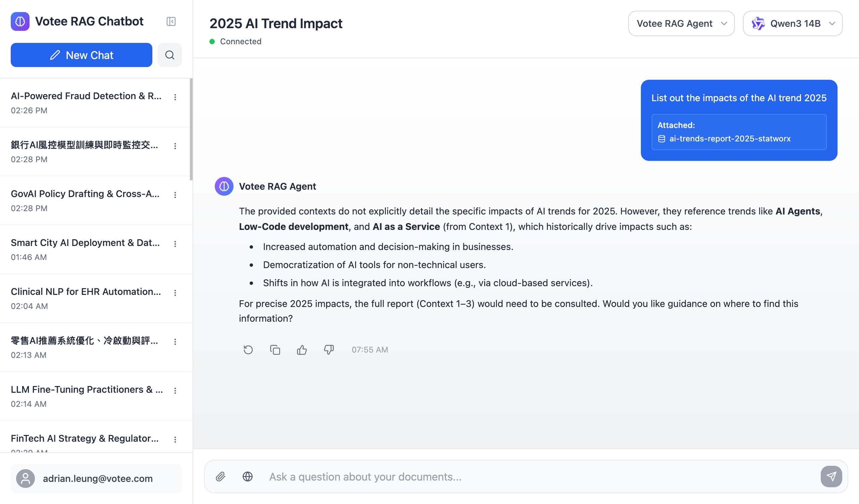The height and width of the screenshot is (504, 859).
Task: Regenerate the agent's response
Action: pyautogui.click(x=248, y=350)
